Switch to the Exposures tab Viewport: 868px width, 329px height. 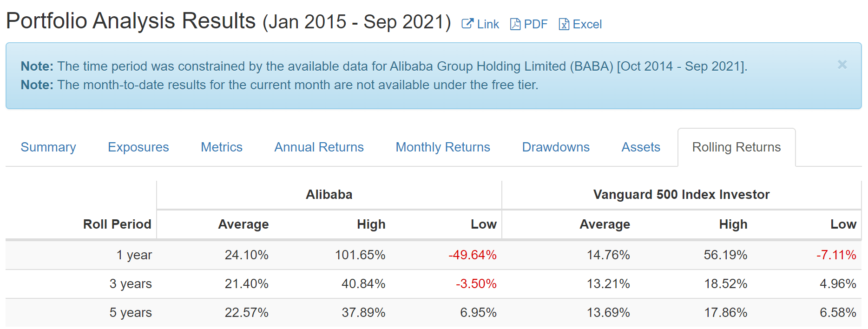tap(138, 147)
